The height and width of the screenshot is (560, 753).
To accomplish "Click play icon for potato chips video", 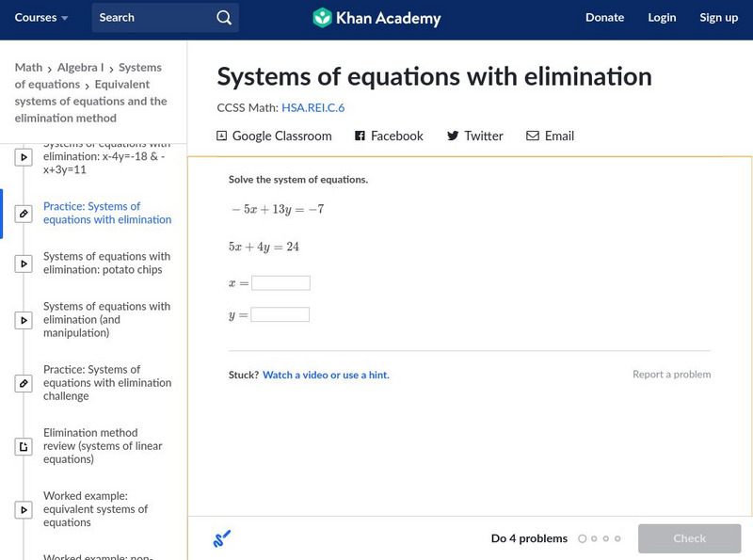I will 24,264.
